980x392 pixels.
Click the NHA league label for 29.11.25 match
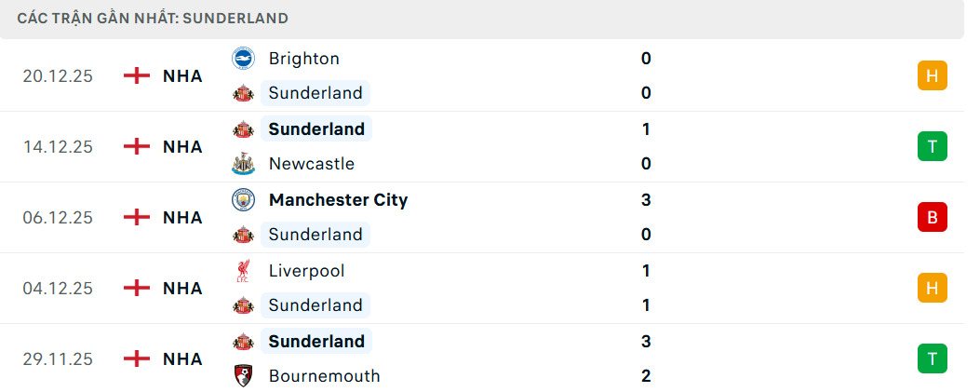[x=182, y=358]
